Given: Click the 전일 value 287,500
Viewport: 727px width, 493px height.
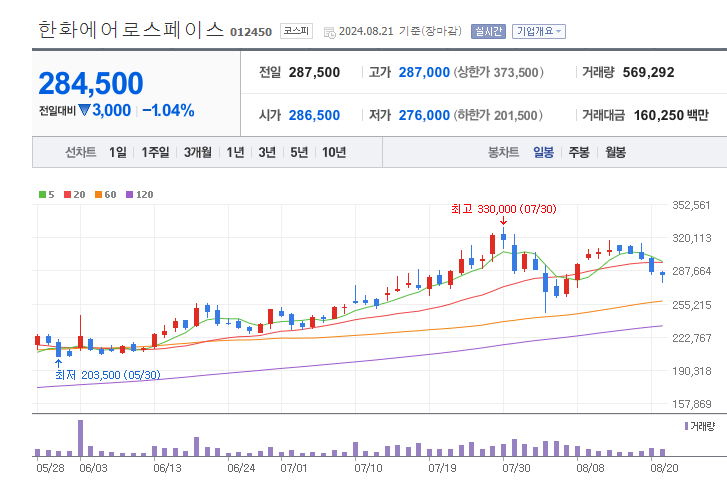Looking at the screenshot, I should point(314,72).
